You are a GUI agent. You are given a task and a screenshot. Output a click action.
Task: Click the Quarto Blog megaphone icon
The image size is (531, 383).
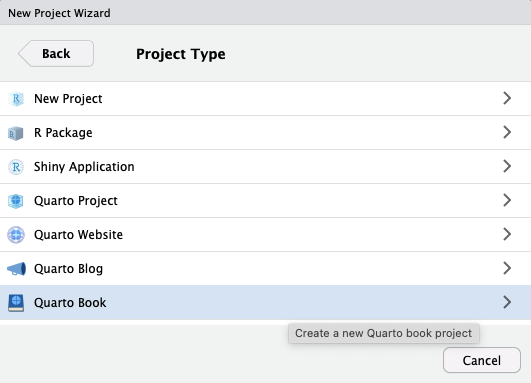pos(16,269)
